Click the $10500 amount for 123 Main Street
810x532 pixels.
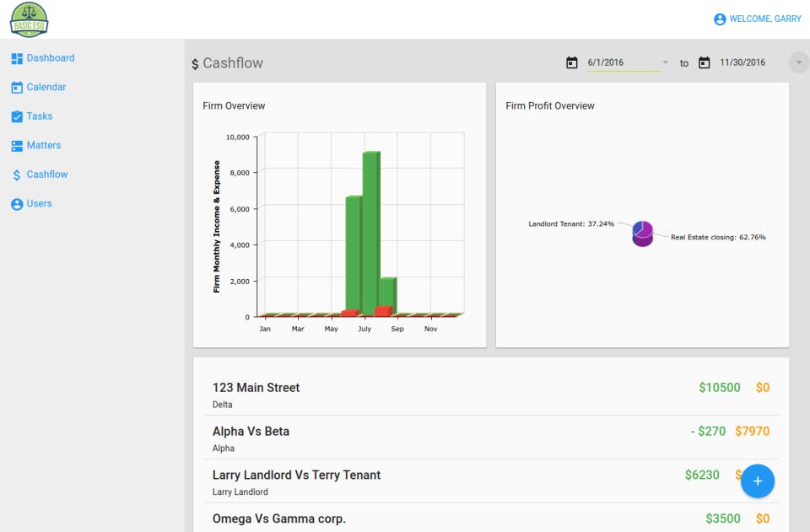[720, 388]
